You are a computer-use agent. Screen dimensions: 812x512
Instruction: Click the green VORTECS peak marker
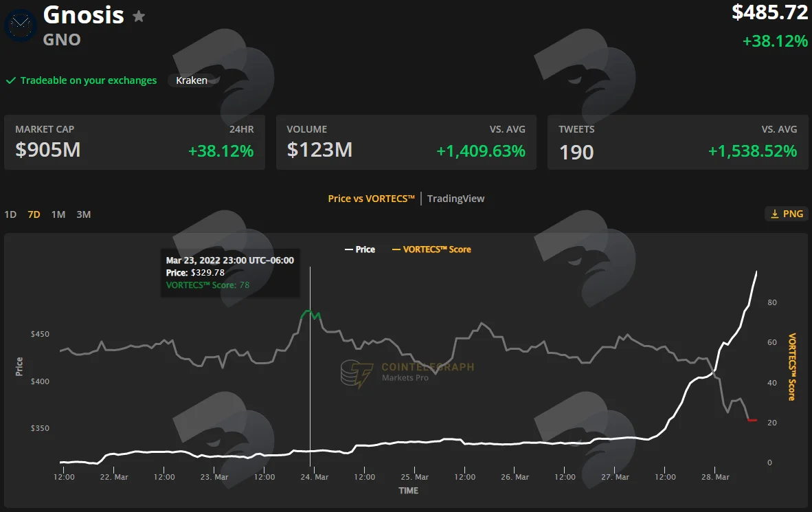click(311, 314)
